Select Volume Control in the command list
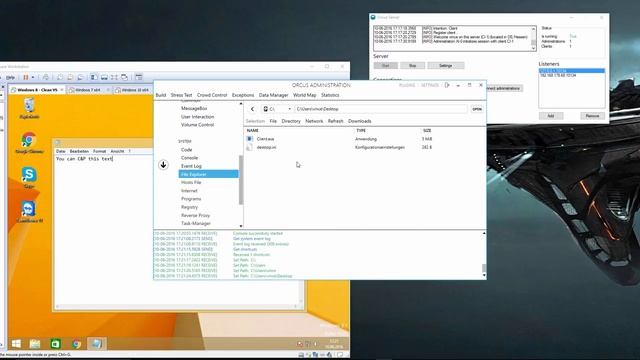The image size is (640, 360). [208, 125]
